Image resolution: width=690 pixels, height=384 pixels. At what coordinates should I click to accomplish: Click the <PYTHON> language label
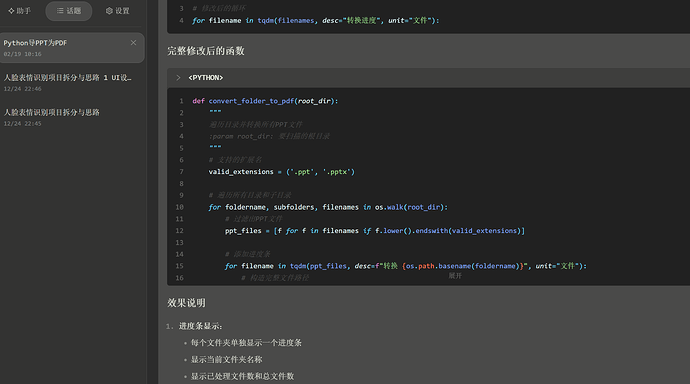tap(206, 78)
